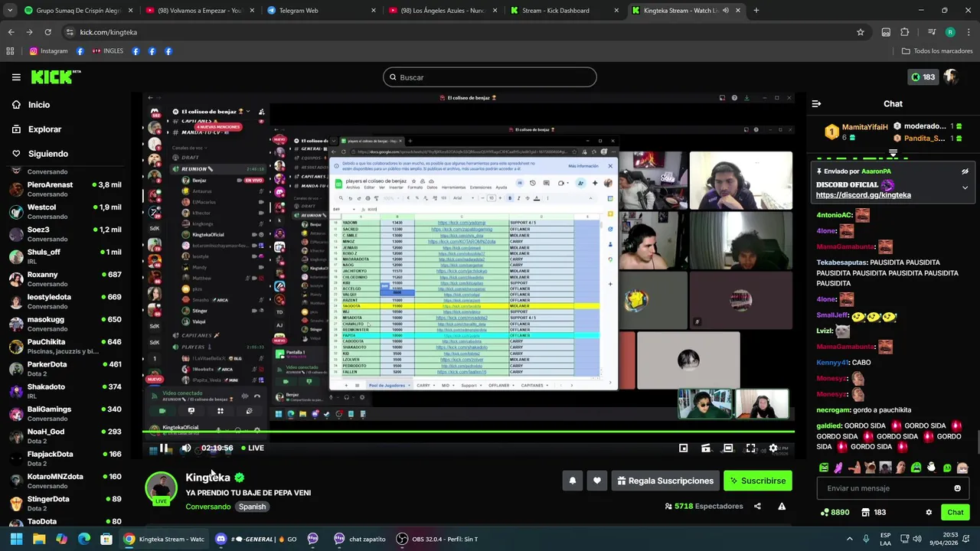Switch player to theater mode
This screenshot has width=980, height=551.
[x=728, y=448]
